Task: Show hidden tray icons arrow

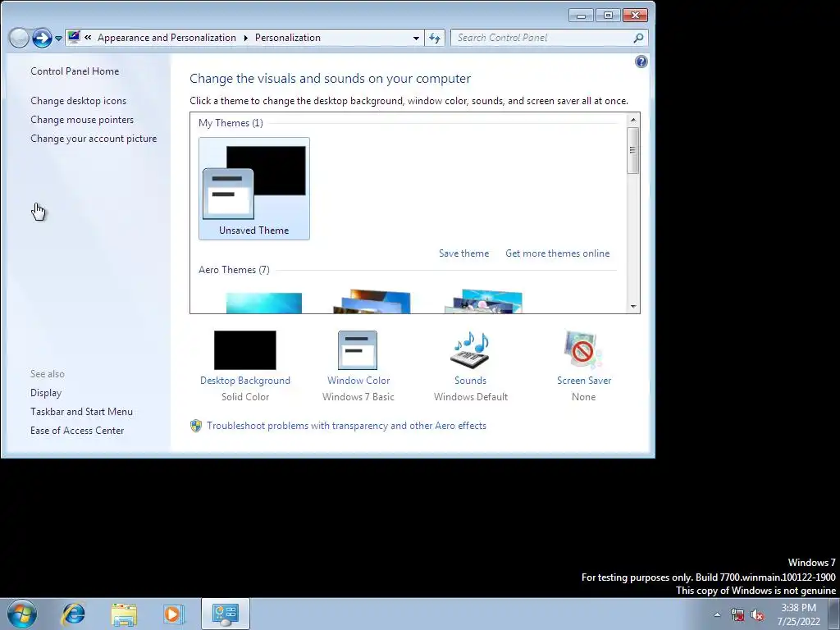Action: tap(717, 615)
